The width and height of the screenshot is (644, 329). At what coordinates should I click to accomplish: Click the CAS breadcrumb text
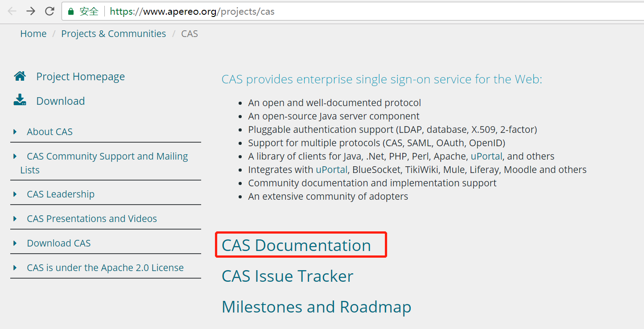coord(190,34)
